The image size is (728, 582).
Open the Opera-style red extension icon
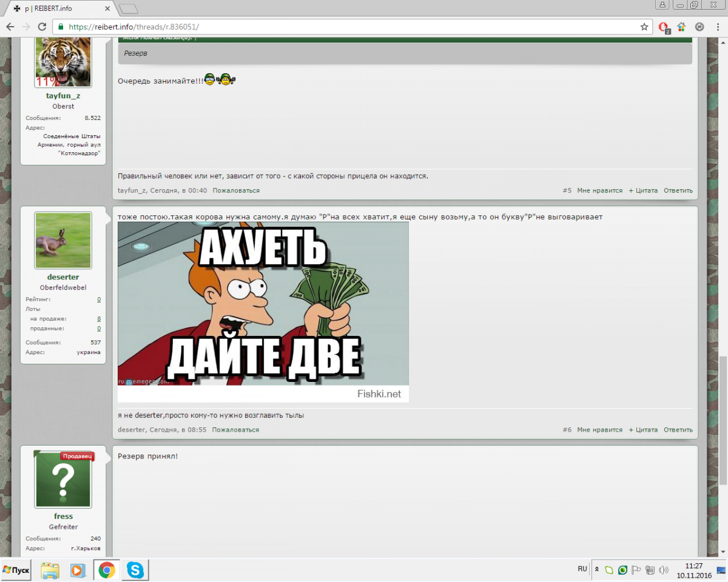tap(664, 27)
